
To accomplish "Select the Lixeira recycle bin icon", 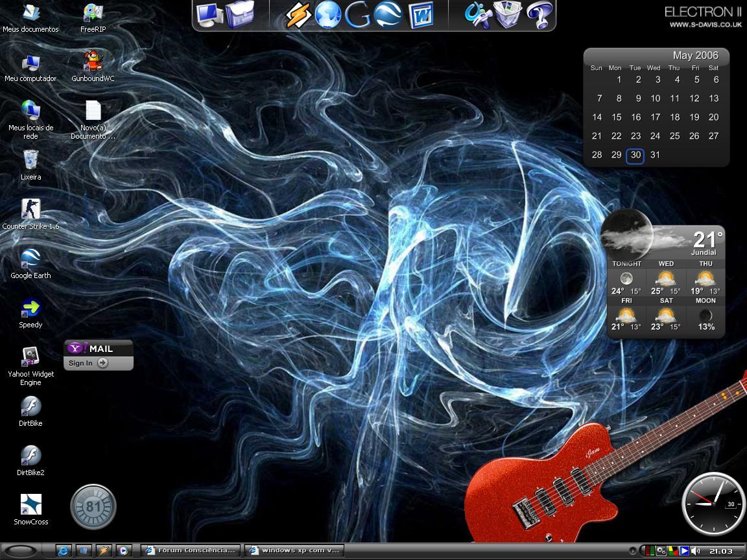I will pos(30,165).
